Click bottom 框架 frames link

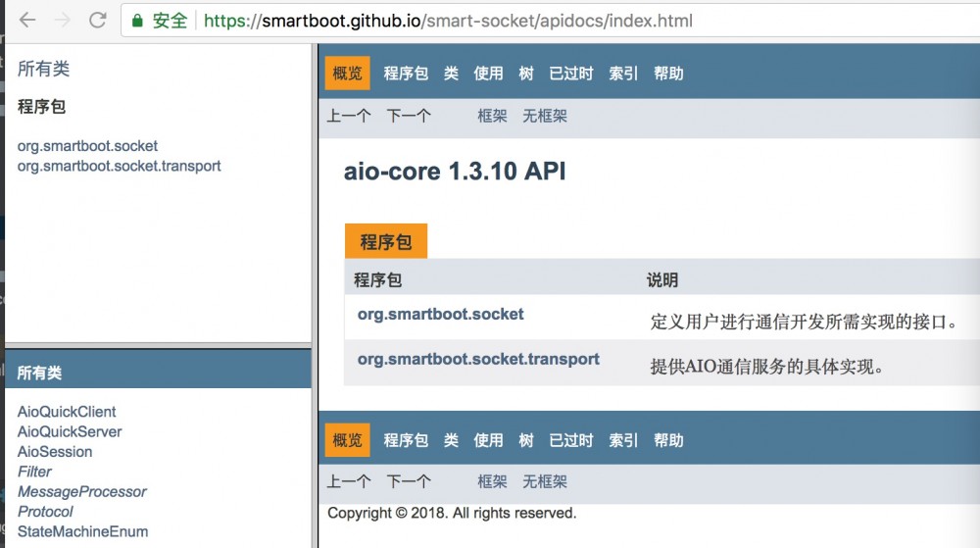(492, 481)
